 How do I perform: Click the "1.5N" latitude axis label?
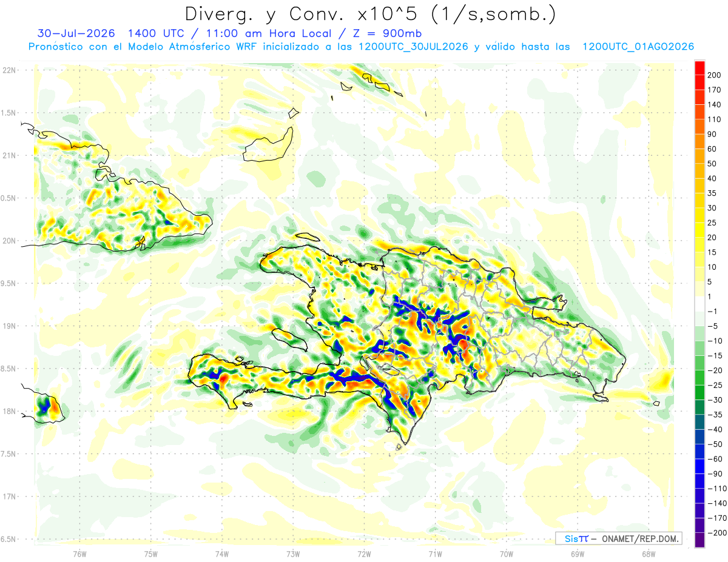[9, 113]
